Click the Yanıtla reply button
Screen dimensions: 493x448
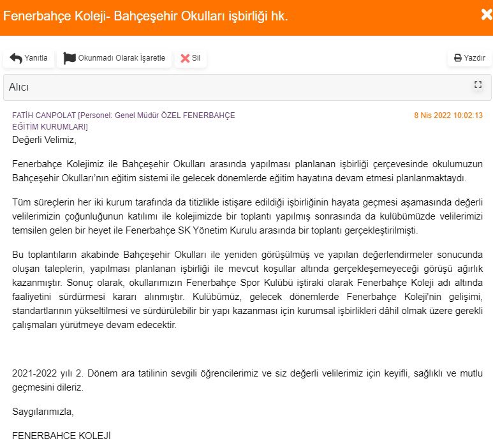(x=29, y=58)
